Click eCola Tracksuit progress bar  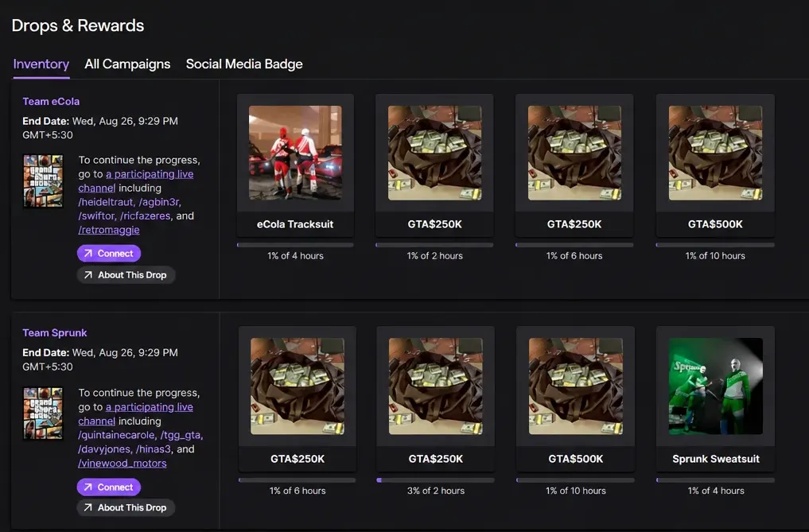click(295, 245)
